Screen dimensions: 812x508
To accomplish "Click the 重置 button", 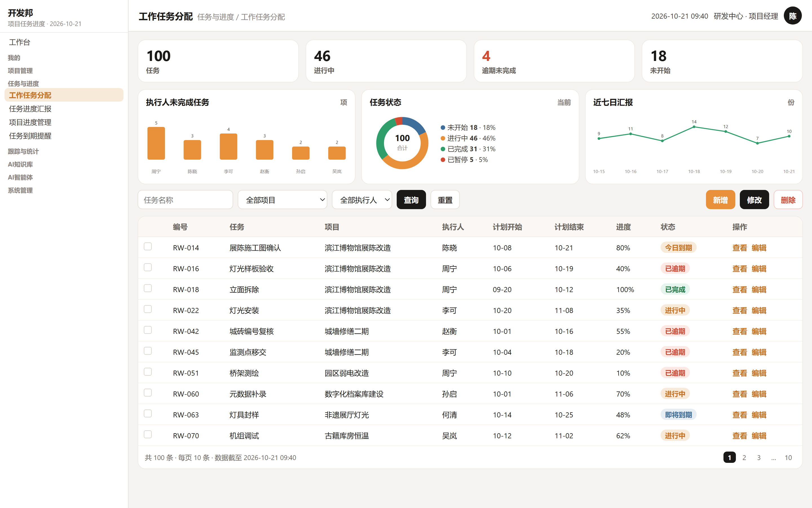I will coord(445,200).
